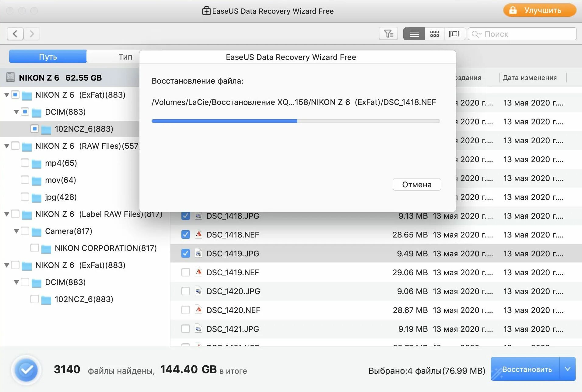Click the NIKON Z 6 drive icon

[x=10, y=77]
